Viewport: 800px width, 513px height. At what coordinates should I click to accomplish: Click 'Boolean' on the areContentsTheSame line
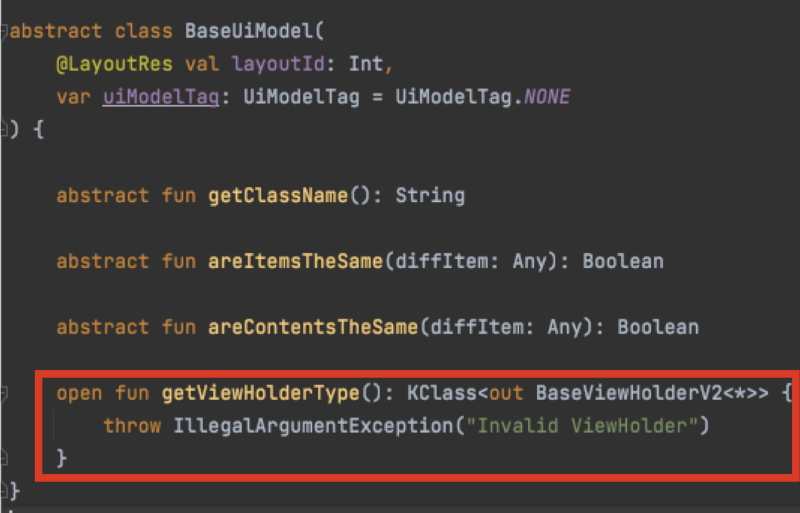coord(658,327)
